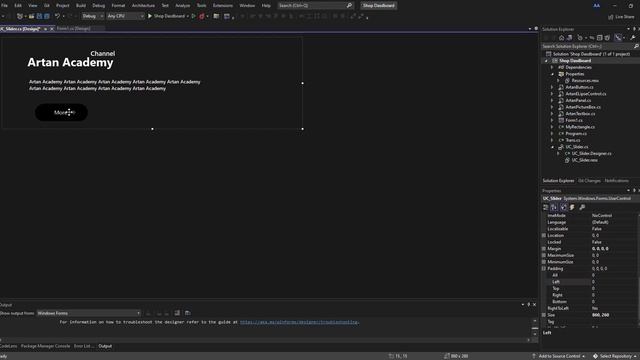Click Start Without Debugging outline arrow
Viewport: 640px width, 360px height.
pyautogui.click(x=193, y=16)
